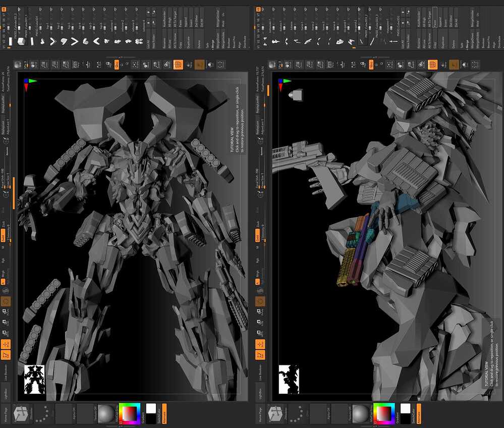Image resolution: width=504 pixels, height=428 pixels.
Task: Toggle the orange PolyF icon in left pane
Action: pos(178,65)
